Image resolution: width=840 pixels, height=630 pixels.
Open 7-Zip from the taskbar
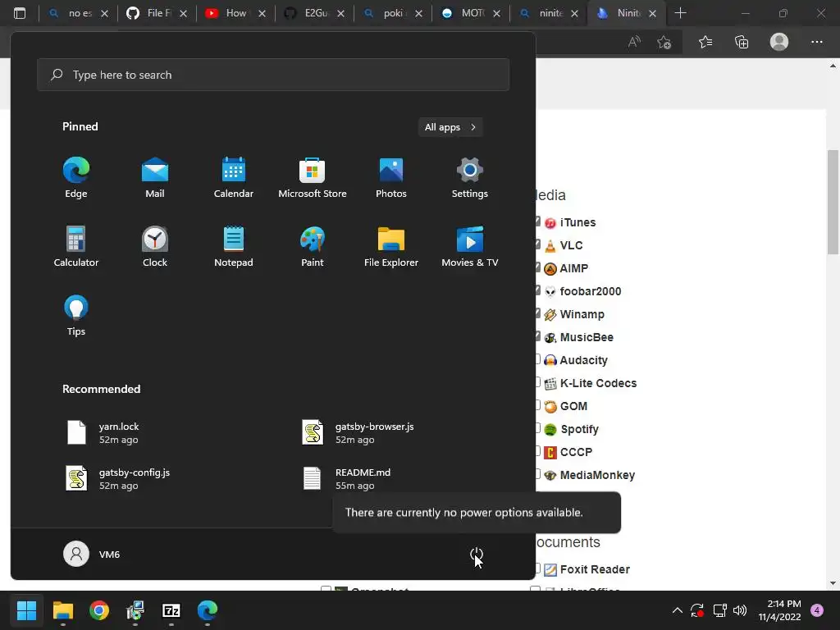(x=171, y=610)
